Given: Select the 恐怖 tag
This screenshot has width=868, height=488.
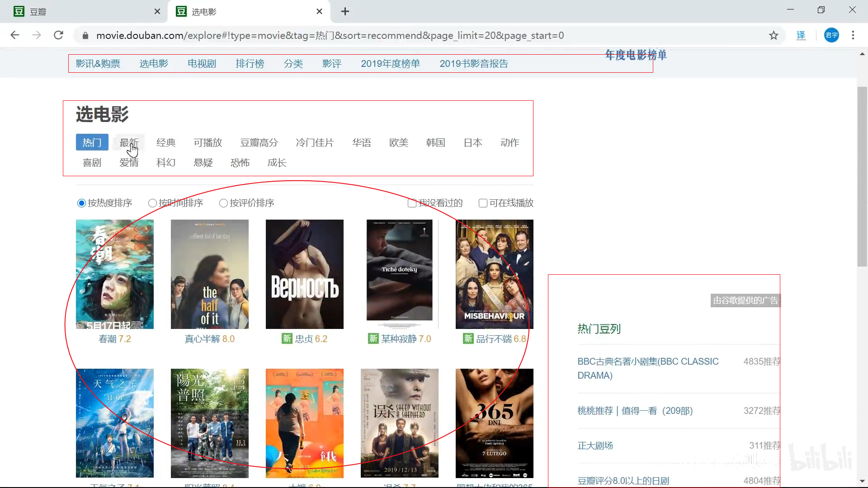Looking at the screenshot, I should pos(240,162).
